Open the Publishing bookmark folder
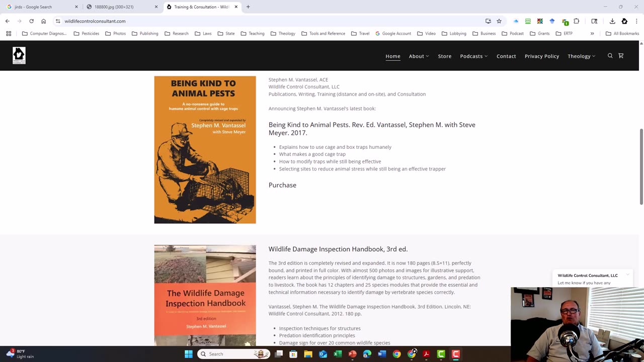 point(145,34)
